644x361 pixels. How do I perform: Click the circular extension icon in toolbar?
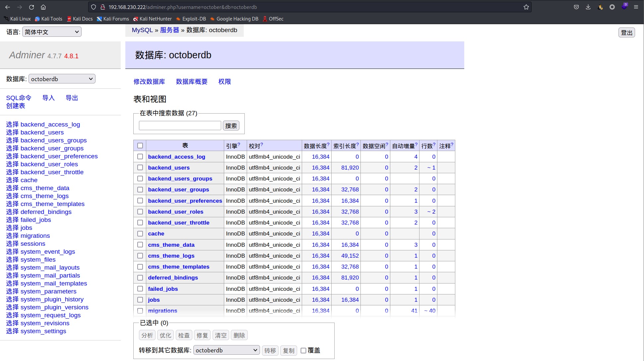pyautogui.click(x=612, y=7)
